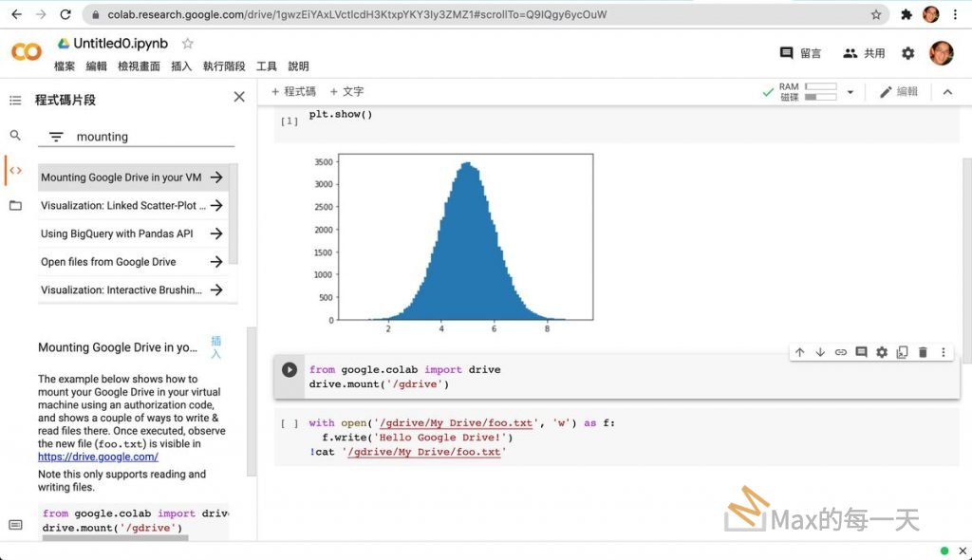The image size is (972, 560).
Task: Click the + 程式碼 add code button
Action: pyautogui.click(x=293, y=92)
